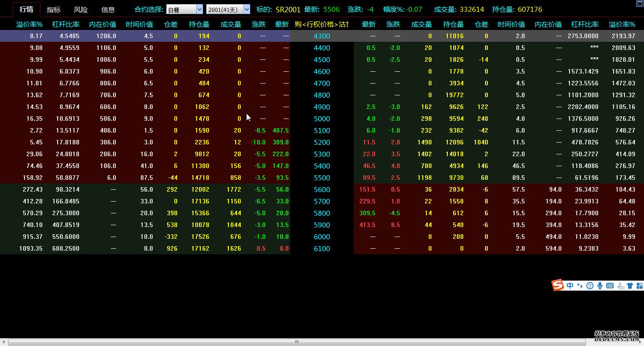Click the Sogou input method logo

(558, 285)
